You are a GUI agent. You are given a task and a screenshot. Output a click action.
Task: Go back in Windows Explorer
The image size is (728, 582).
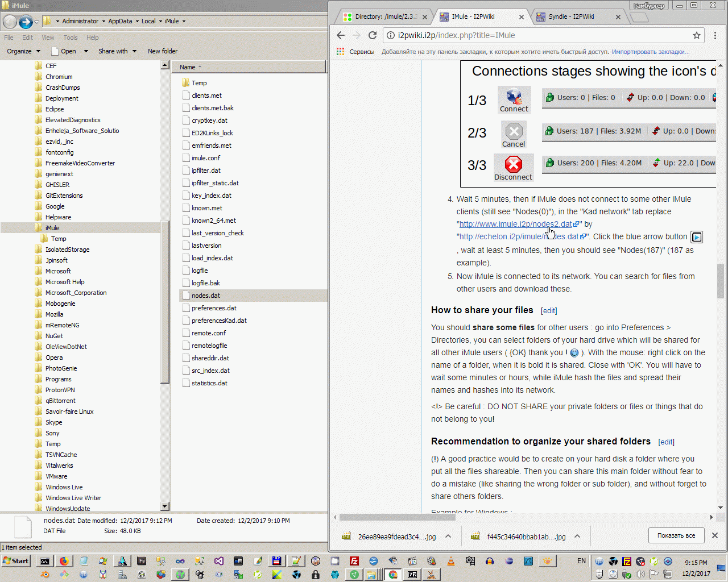pyautogui.click(x=10, y=22)
